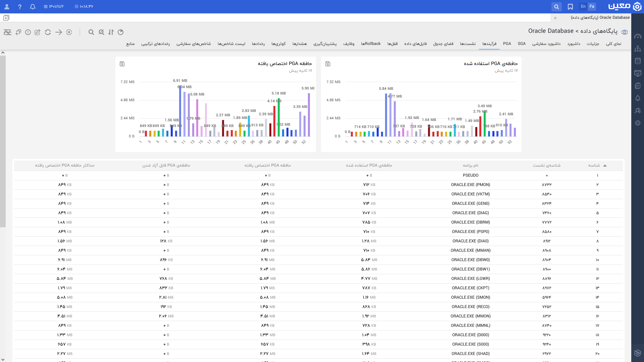Click the scroll up arrow at left
The image size is (644, 362).
[3, 53]
